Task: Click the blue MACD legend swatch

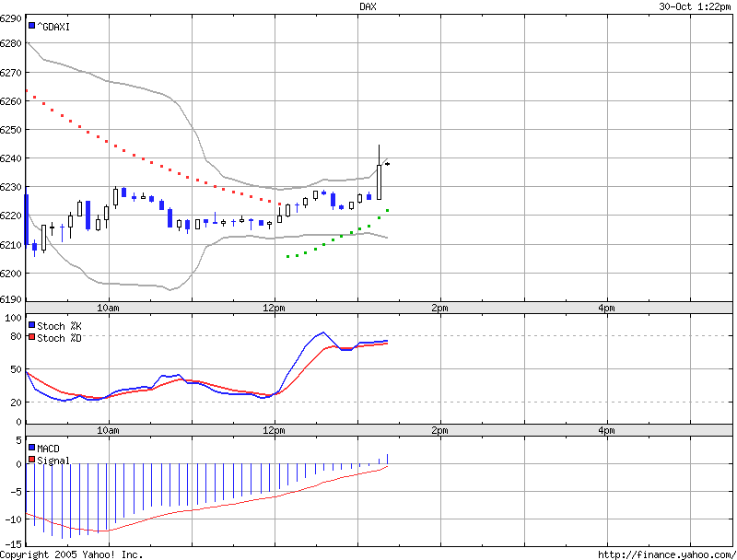Action: (x=31, y=448)
